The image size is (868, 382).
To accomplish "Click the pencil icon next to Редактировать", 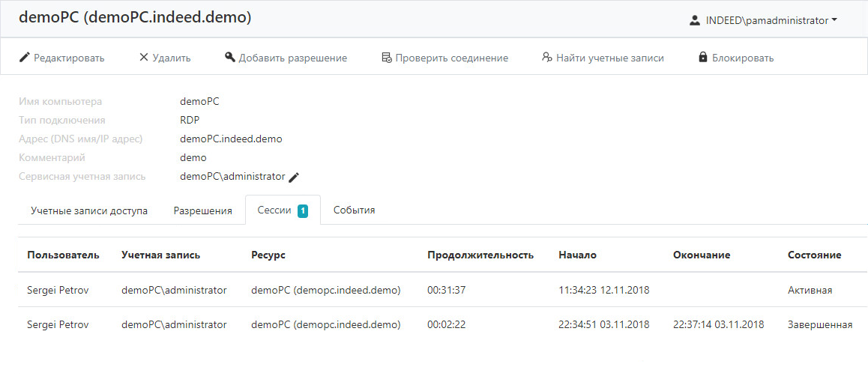I will pyautogui.click(x=24, y=58).
